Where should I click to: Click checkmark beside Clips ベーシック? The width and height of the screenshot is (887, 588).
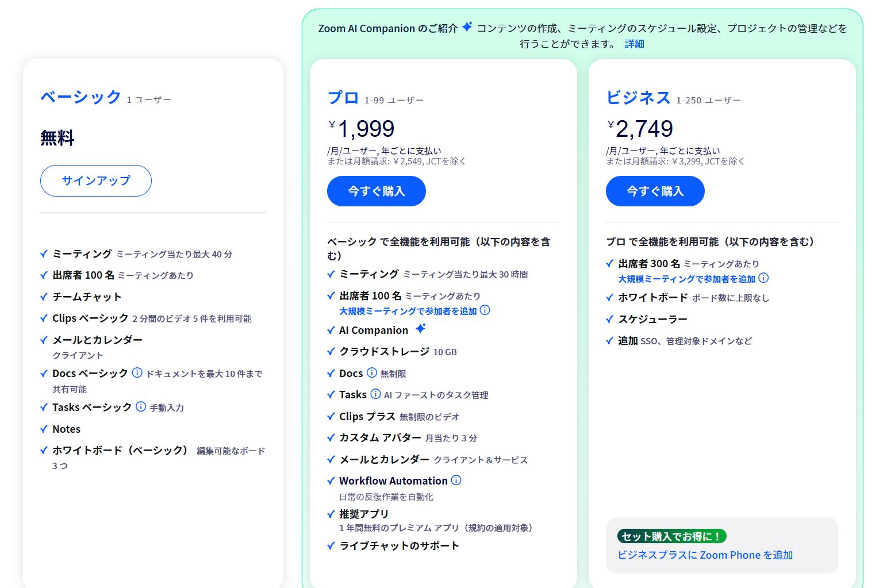coord(44,318)
